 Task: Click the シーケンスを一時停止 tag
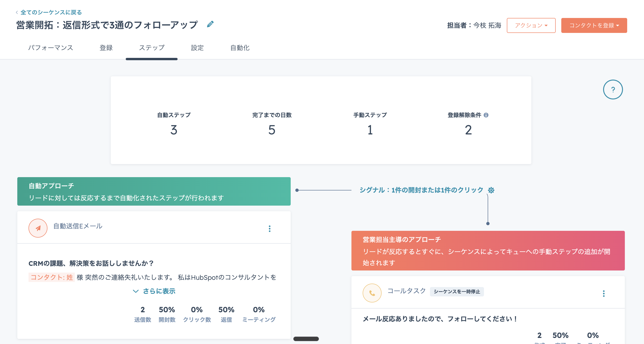[457, 291]
